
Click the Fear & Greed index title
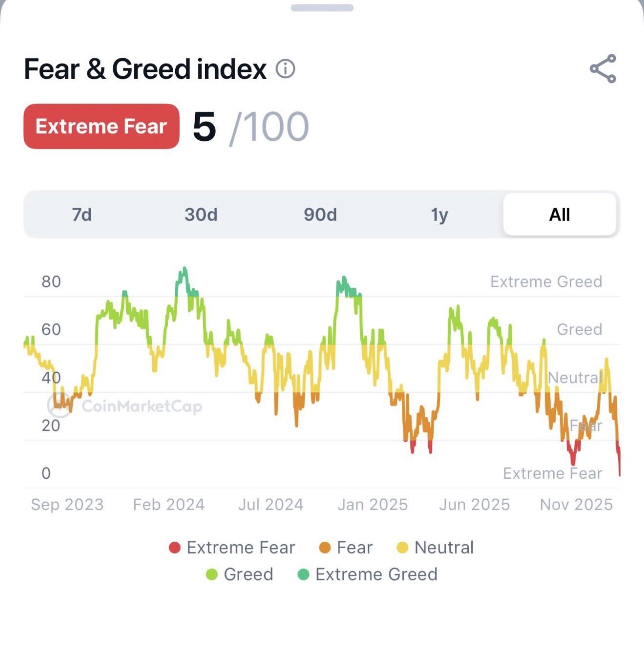tap(145, 69)
